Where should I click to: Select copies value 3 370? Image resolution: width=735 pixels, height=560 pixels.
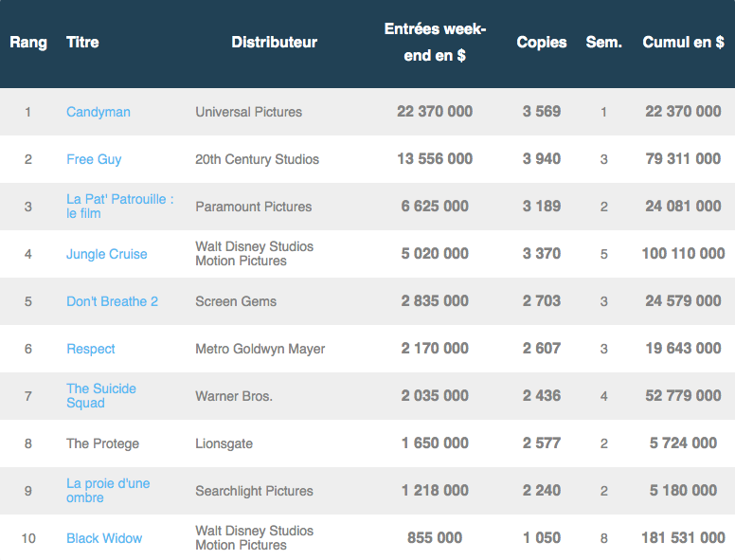(542, 254)
